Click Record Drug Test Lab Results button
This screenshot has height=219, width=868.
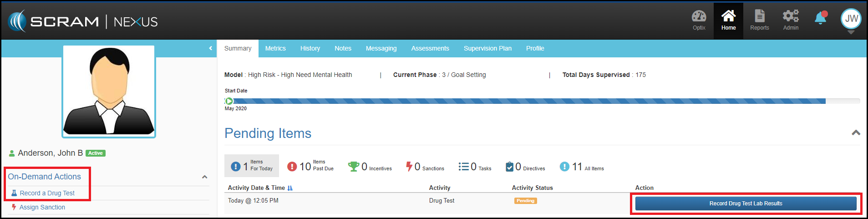pos(746,204)
